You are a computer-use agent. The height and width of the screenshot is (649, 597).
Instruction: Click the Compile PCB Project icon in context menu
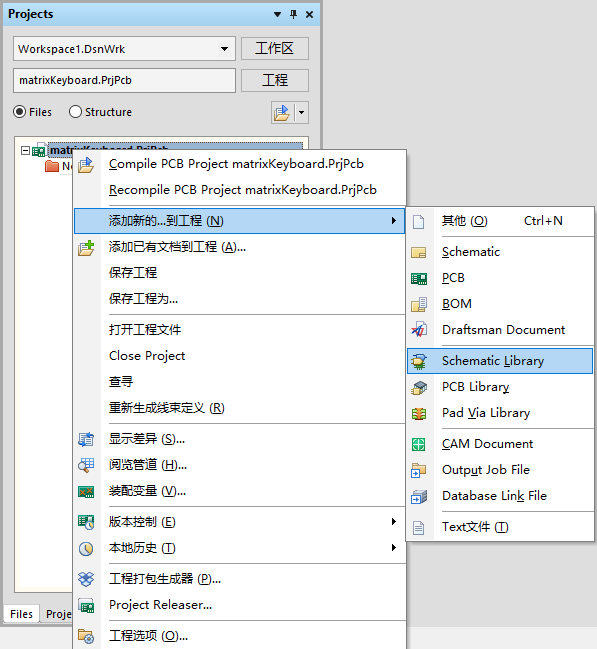86,165
